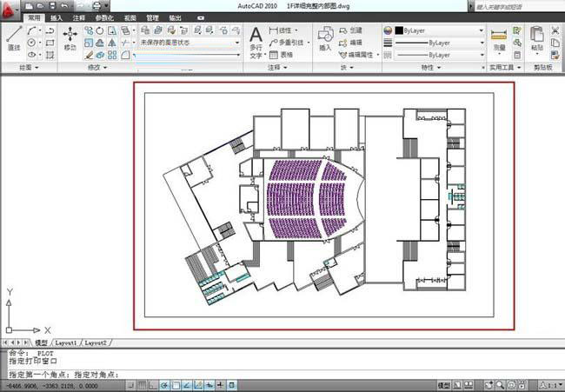Open the ByLayer color dropdown
Screen dimensions: 565x392
(x=440, y=30)
